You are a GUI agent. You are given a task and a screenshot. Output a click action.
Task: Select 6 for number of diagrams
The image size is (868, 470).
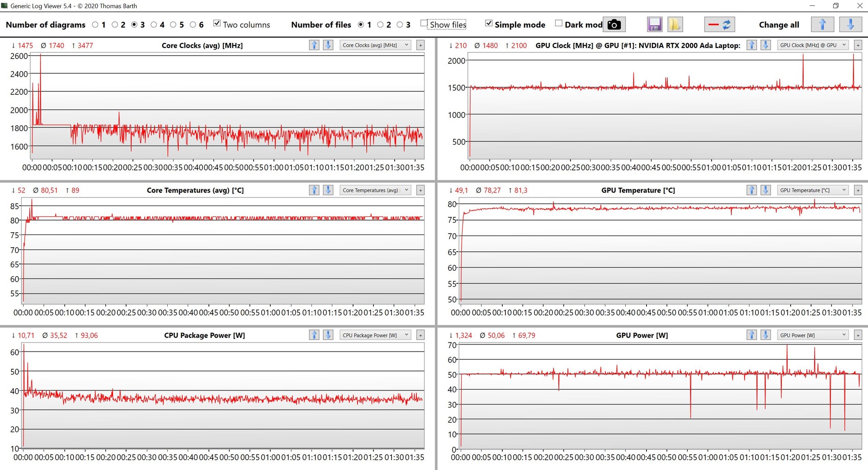point(193,25)
